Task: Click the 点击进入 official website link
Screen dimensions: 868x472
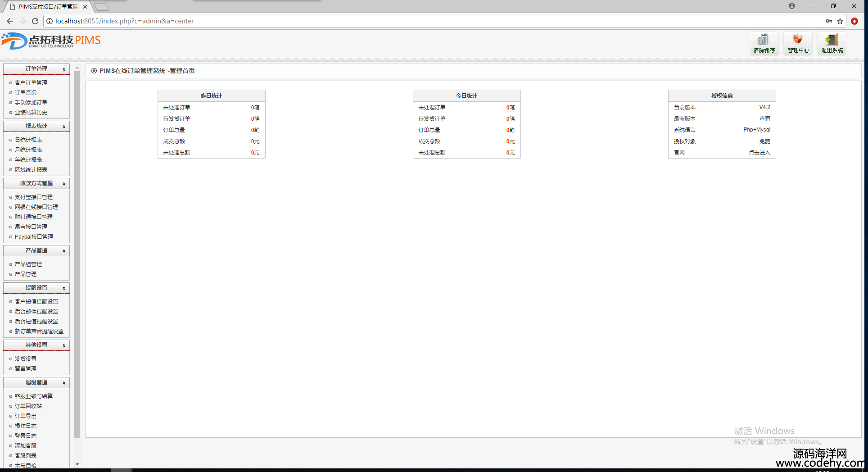Action: click(759, 153)
